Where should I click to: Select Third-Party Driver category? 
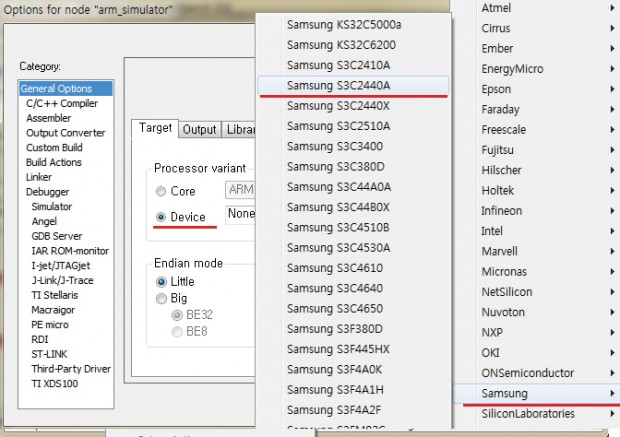click(71, 369)
